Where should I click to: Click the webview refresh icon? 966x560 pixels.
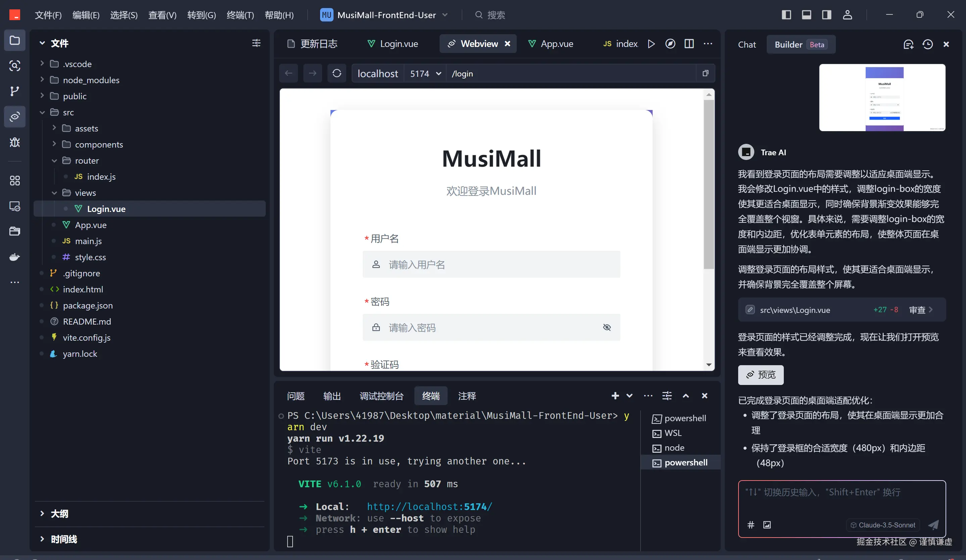[337, 73]
